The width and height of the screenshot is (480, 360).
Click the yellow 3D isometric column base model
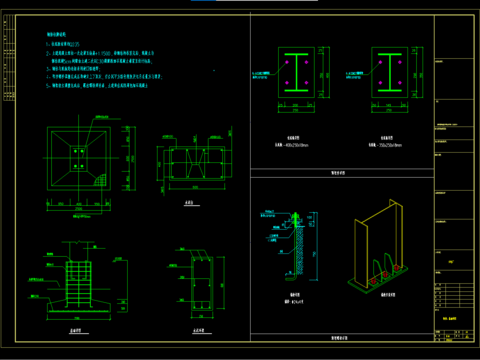(378, 246)
